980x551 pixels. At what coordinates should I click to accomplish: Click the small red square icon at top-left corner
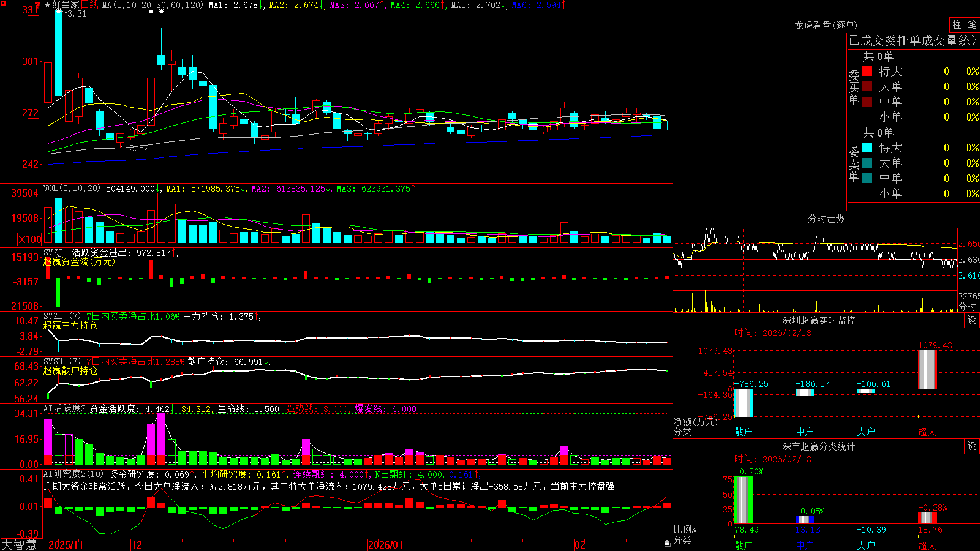(2, 2)
